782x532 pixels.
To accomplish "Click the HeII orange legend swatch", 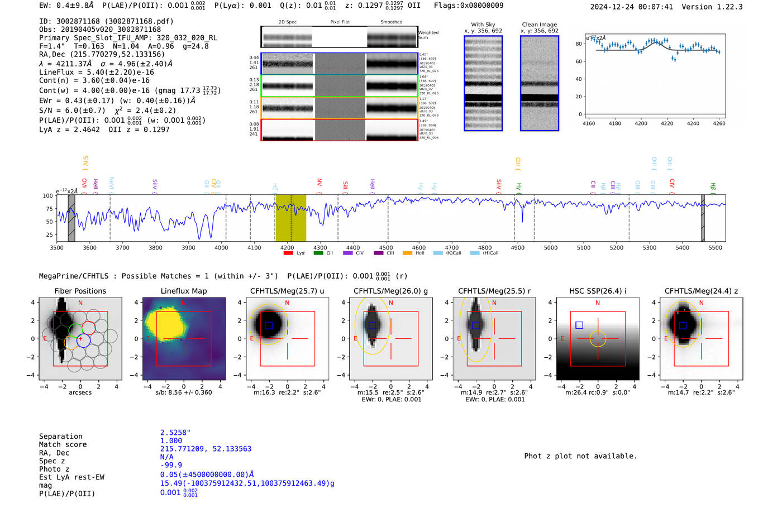I will pos(407,253).
